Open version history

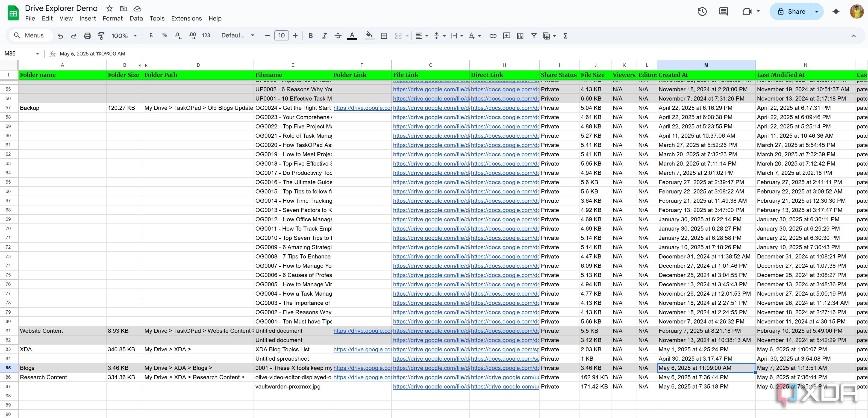click(702, 12)
